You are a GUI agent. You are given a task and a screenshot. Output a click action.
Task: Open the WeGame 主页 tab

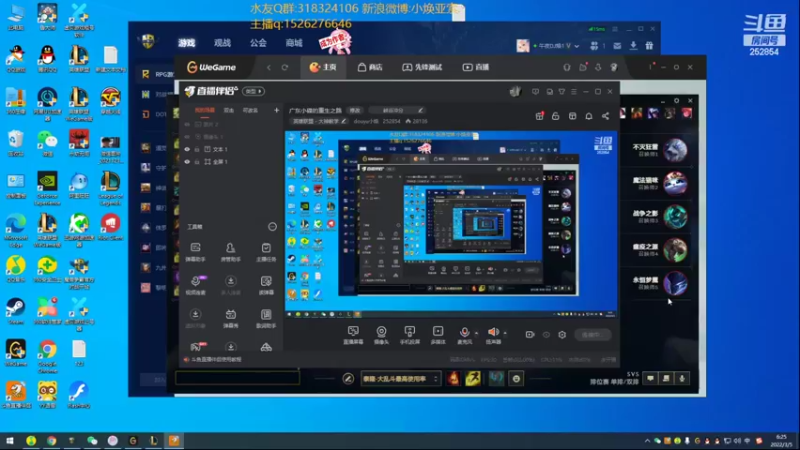(x=322, y=67)
